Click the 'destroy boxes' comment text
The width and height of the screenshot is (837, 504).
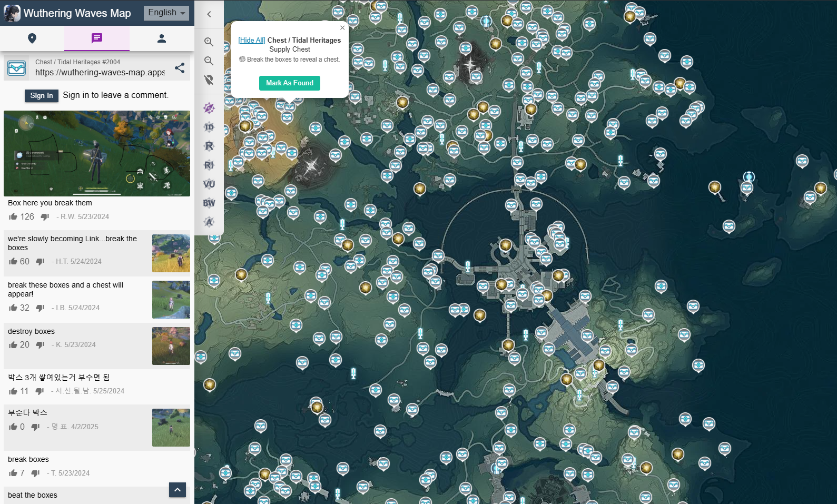click(x=31, y=331)
